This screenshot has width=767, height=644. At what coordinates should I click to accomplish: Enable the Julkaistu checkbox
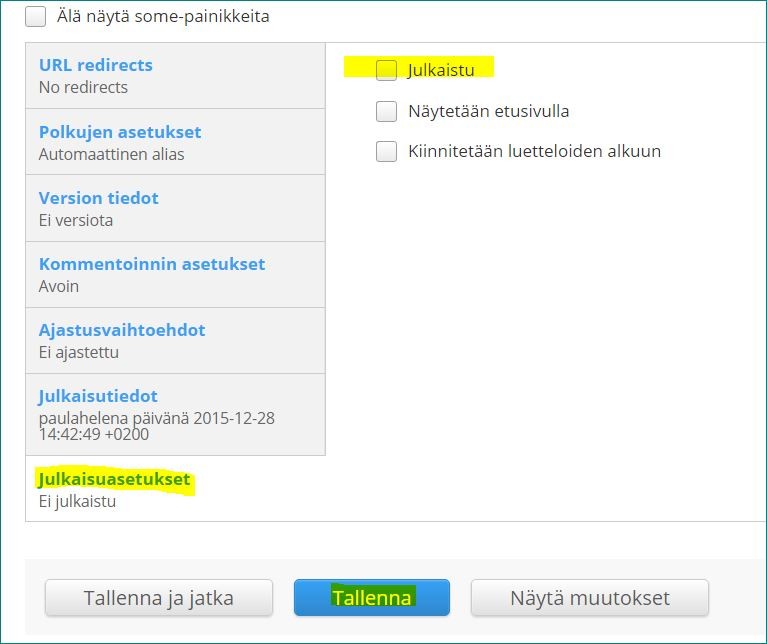click(x=387, y=70)
